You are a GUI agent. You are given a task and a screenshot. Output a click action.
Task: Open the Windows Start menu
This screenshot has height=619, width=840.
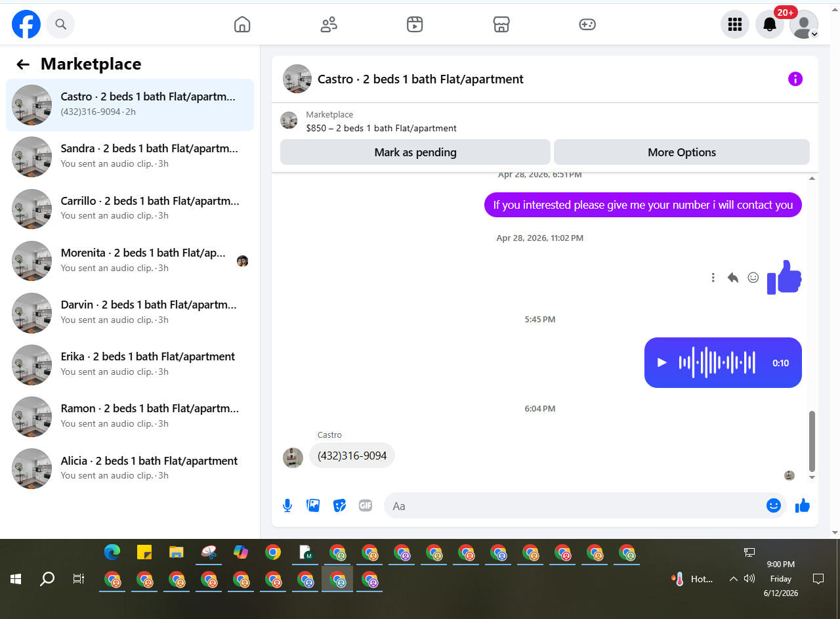pos(16,579)
